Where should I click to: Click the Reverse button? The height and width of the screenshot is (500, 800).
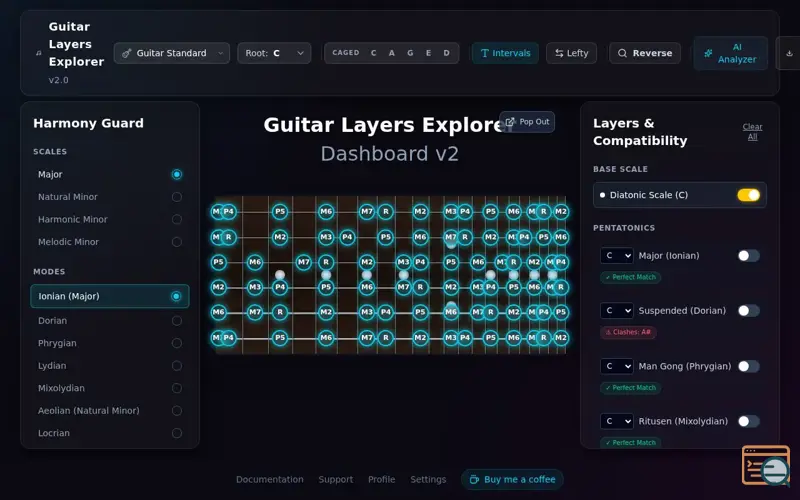coord(645,53)
